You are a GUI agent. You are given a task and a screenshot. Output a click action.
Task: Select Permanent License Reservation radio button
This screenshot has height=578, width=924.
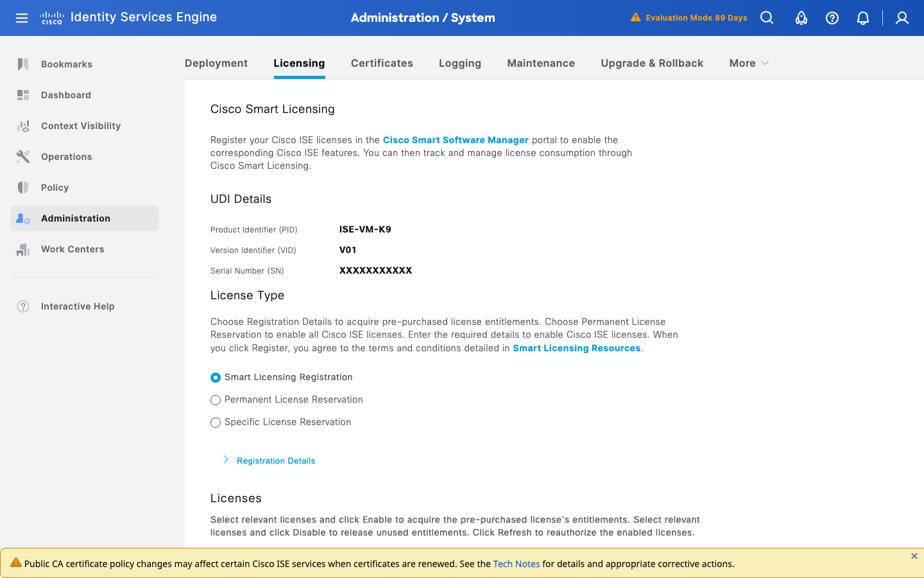(x=216, y=400)
